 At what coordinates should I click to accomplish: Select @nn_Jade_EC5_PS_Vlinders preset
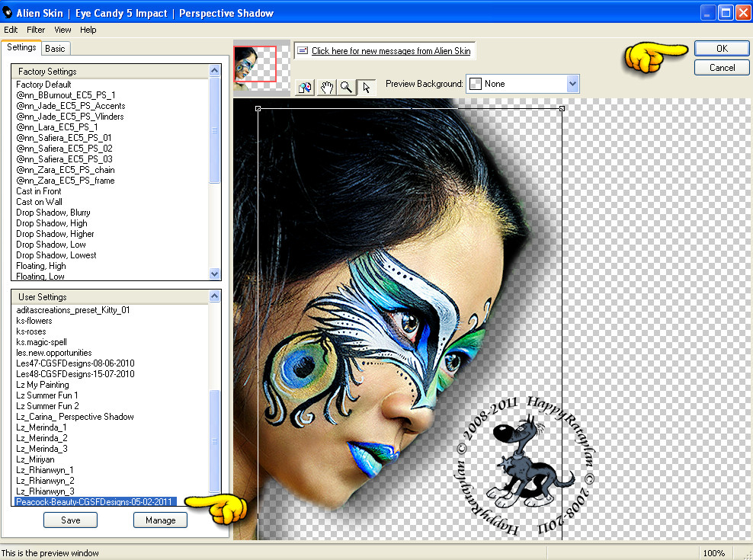tap(70, 117)
